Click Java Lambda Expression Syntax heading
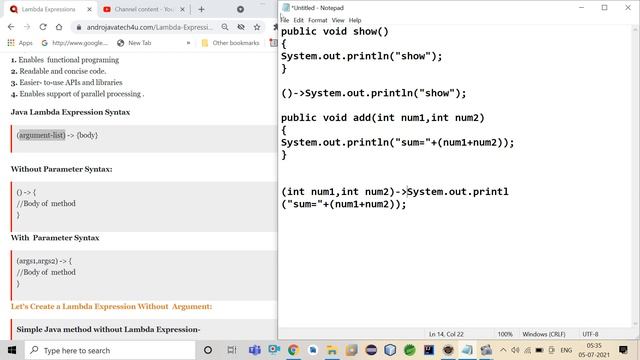The image size is (640, 360). pyautogui.click(x=70, y=112)
